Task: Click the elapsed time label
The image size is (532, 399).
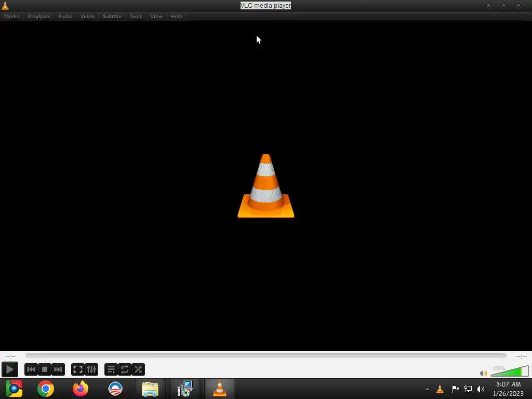Action: tap(10, 356)
